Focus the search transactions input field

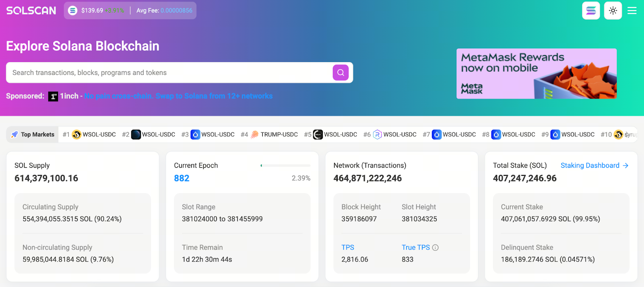[x=169, y=73]
